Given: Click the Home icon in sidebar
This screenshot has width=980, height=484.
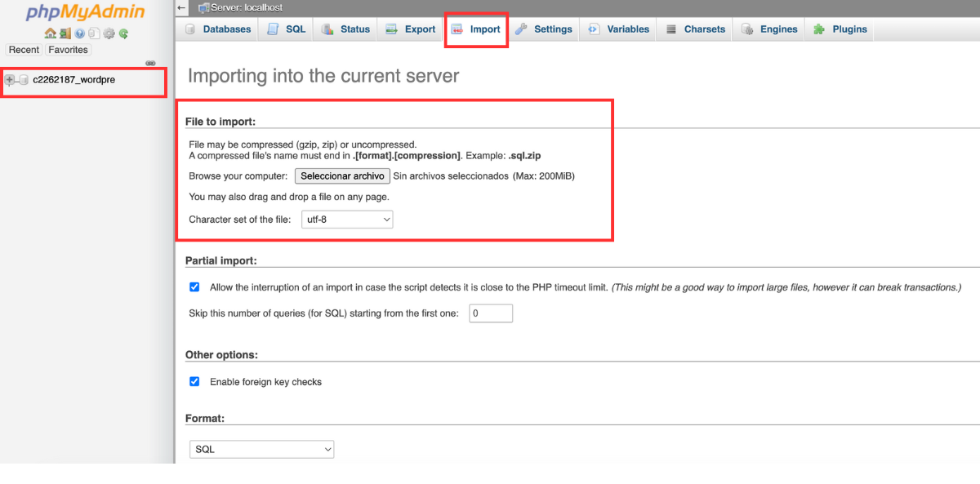Looking at the screenshot, I should pos(50,33).
